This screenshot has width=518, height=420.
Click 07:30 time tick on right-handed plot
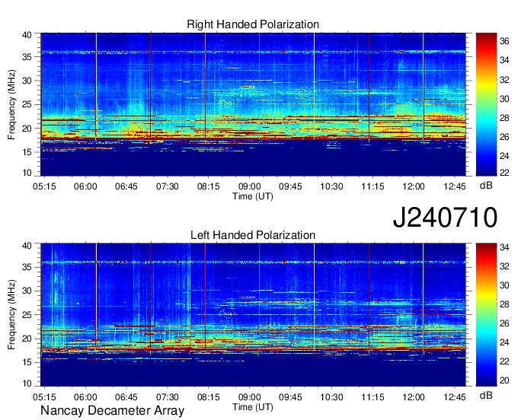167,186
